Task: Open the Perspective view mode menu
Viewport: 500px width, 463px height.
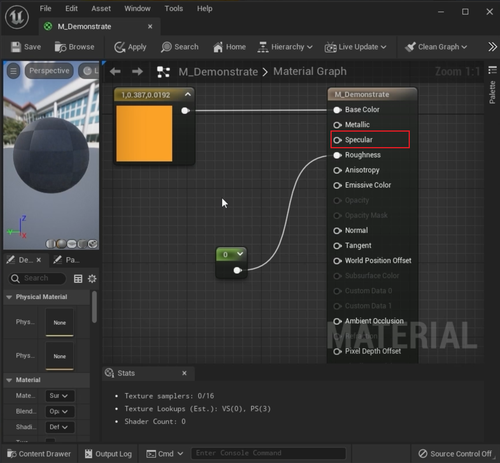Action: (x=49, y=71)
